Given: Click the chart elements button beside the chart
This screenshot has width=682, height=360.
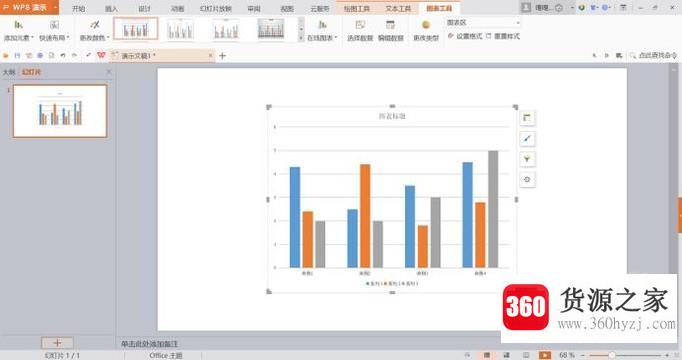Looking at the screenshot, I should point(527,118).
